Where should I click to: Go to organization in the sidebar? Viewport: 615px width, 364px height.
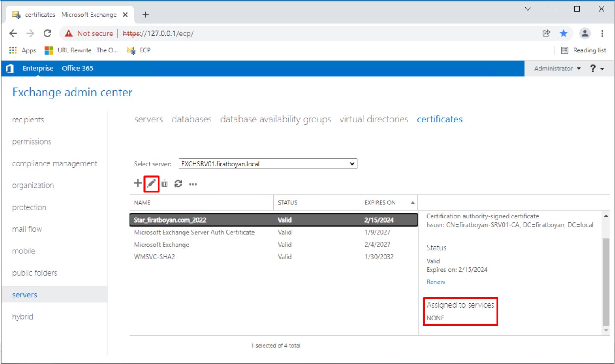(x=33, y=186)
